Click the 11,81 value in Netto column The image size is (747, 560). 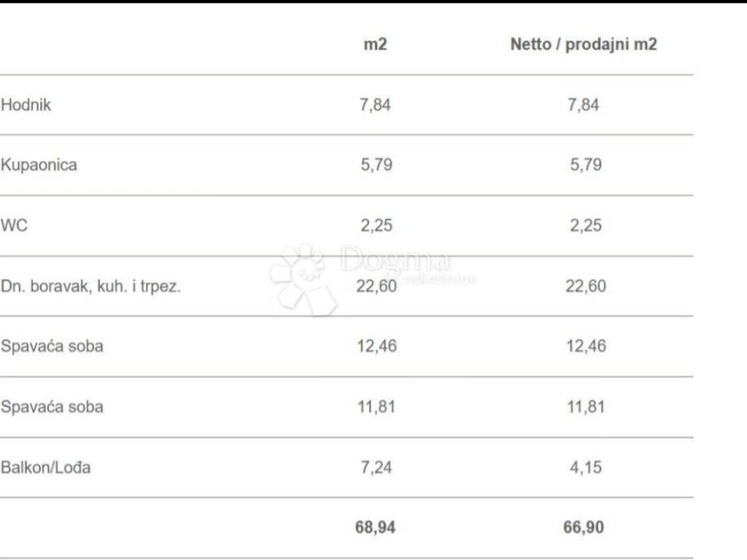click(585, 406)
